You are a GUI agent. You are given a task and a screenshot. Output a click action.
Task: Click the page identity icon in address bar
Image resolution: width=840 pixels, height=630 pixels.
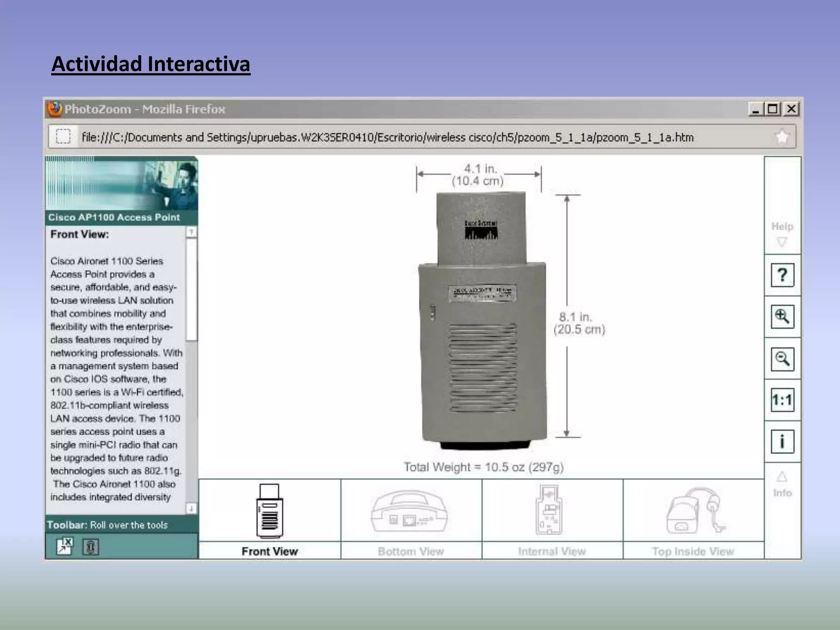63,137
